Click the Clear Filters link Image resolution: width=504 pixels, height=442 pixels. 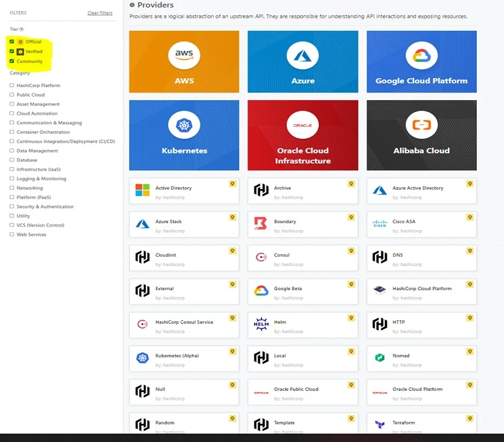pos(100,13)
